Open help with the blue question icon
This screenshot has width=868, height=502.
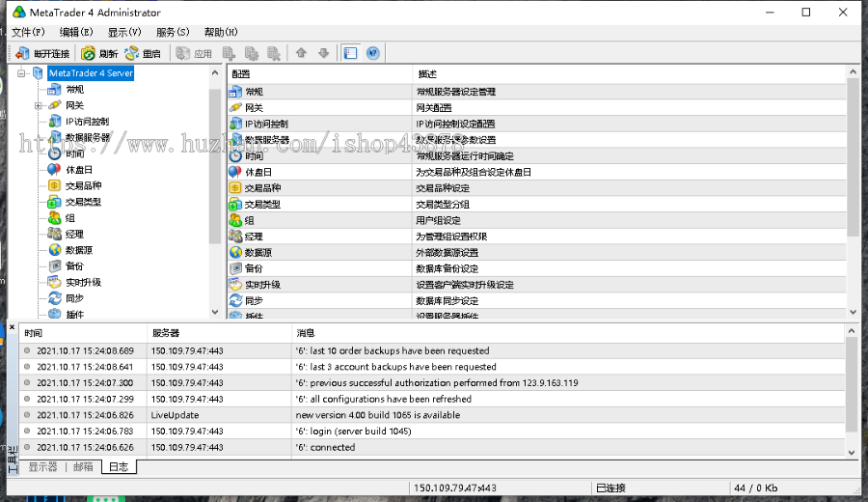pyautogui.click(x=373, y=53)
